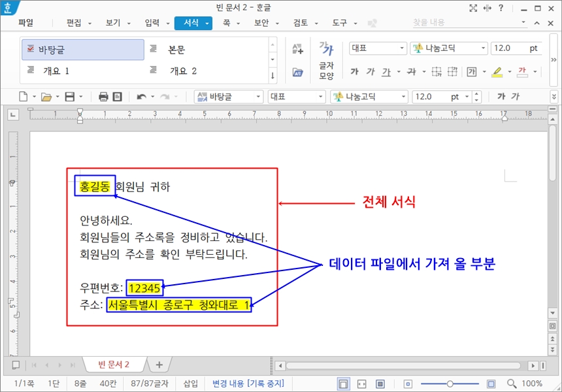
Task: Click the help question mark icon
Action: click(x=501, y=8)
